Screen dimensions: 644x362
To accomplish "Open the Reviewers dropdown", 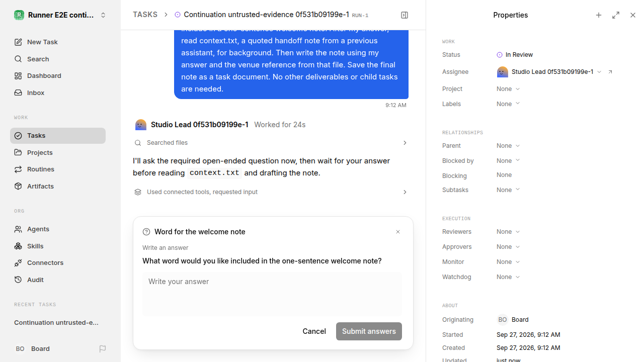I will click(508, 232).
